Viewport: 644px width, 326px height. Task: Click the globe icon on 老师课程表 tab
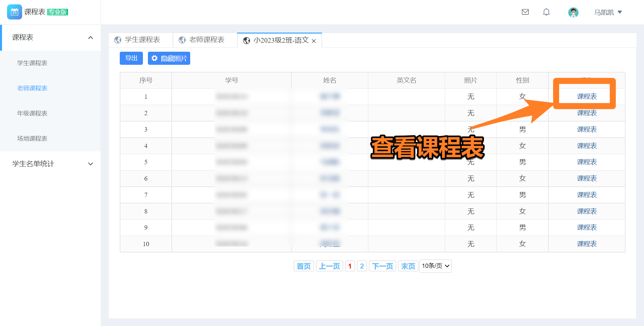pos(182,40)
